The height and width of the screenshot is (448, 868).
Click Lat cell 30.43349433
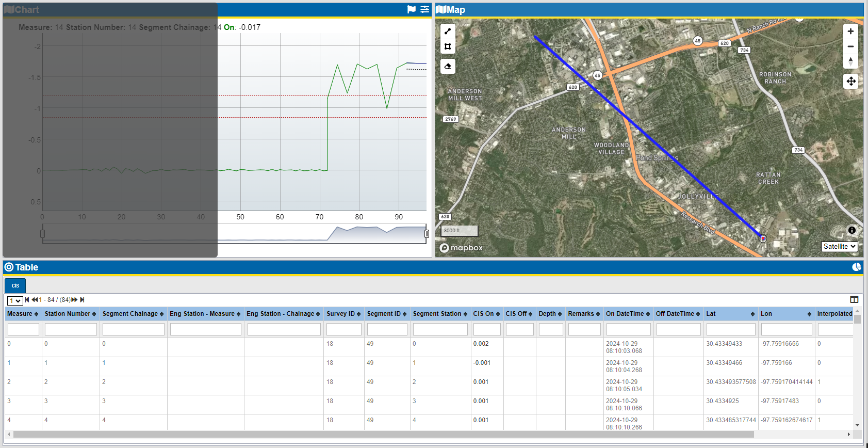click(x=724, y=344)
